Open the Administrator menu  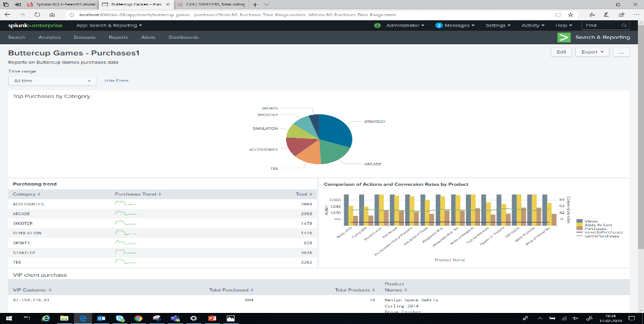point(405,25)
